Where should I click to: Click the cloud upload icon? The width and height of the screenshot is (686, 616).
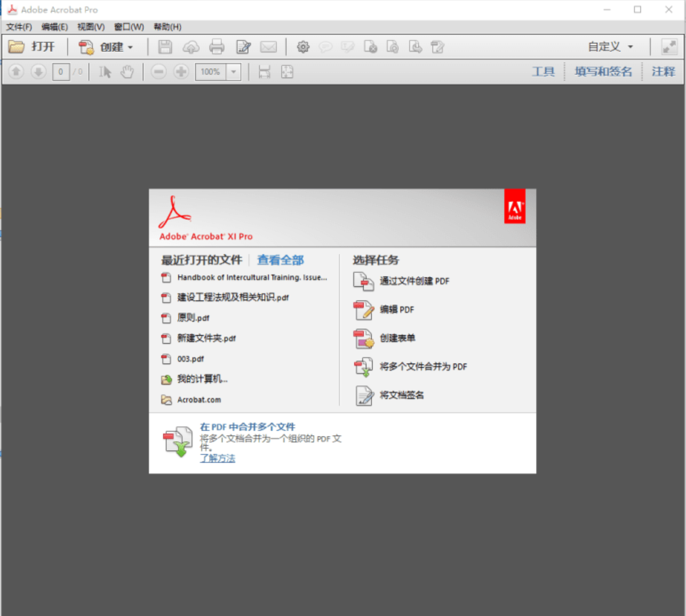pos(191,47)
